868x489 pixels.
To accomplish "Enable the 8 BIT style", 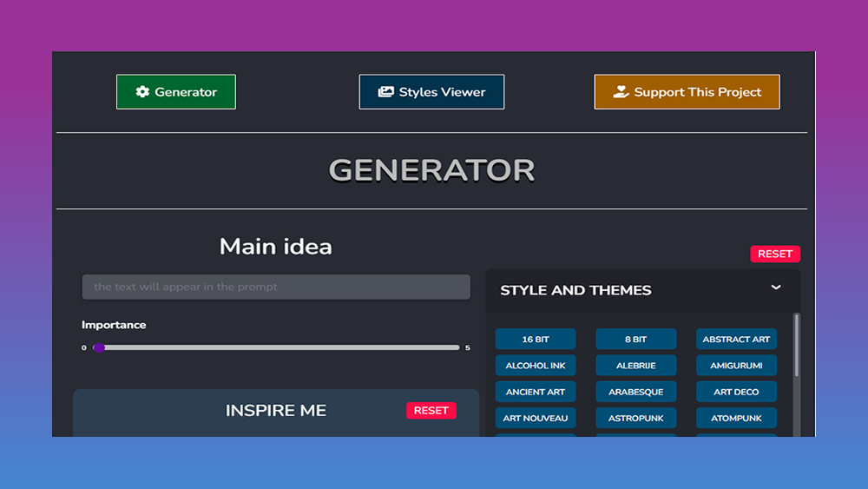I will click(635, 340).
